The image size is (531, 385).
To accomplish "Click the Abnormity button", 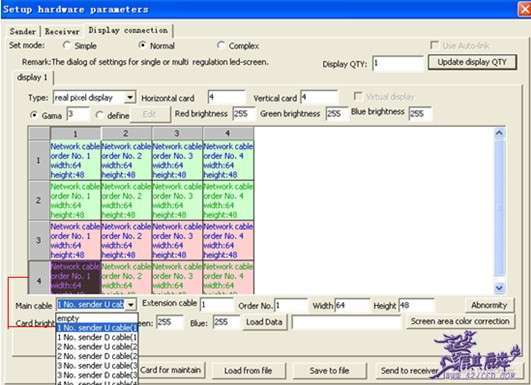I will (489, 305).
